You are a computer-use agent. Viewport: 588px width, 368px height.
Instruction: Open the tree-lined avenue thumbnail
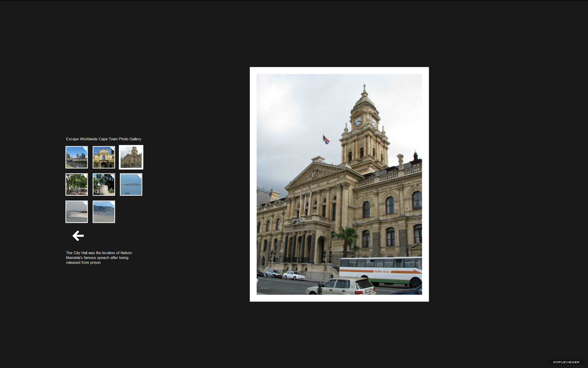[x=76, y=184]
